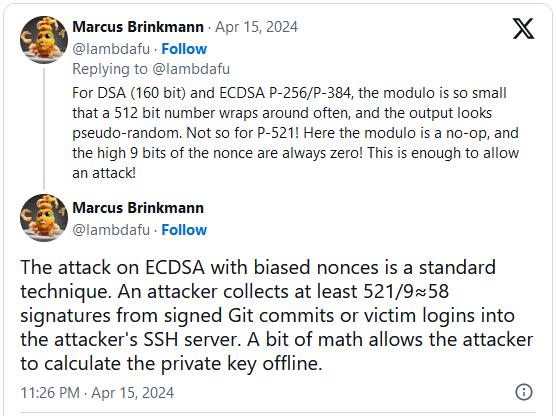Viewport: 556px width, 416px height.
Task: Click the 'P-521!' word in the reply
Action: [x=278, y=133]
